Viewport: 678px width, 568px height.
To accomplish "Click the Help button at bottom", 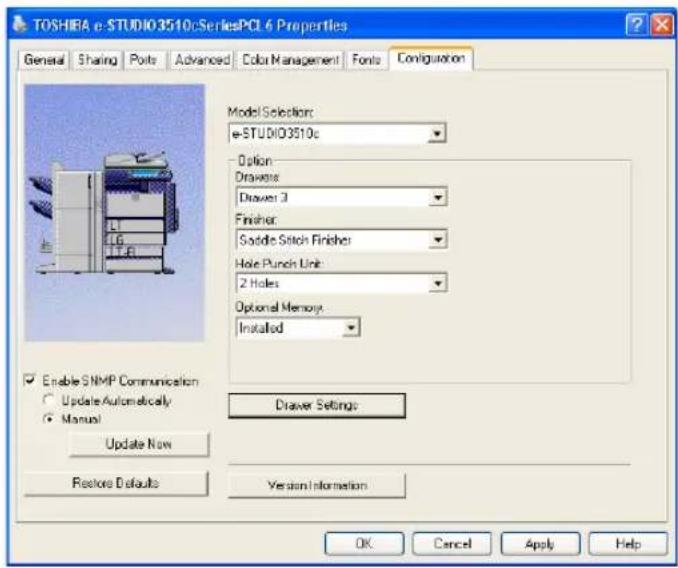I will [628, 543].
